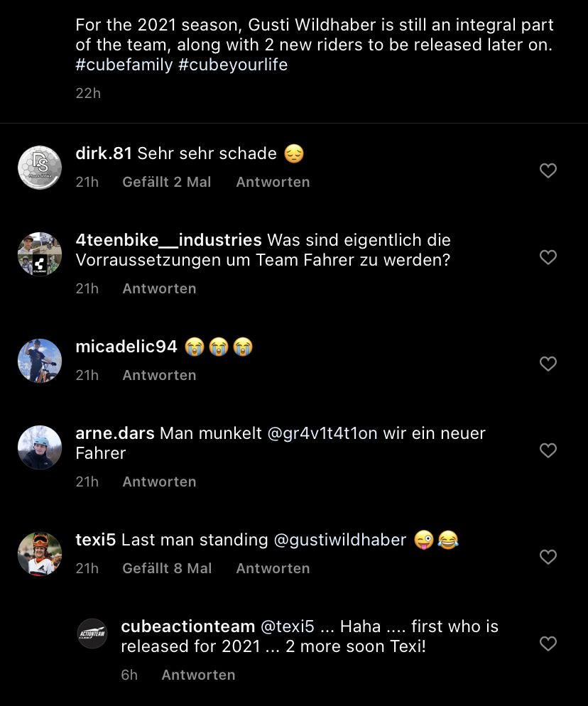Viewport: 588px width, 706px height.
Task: Tap heart on 4teenbike__industries comment
Action: 548,257
